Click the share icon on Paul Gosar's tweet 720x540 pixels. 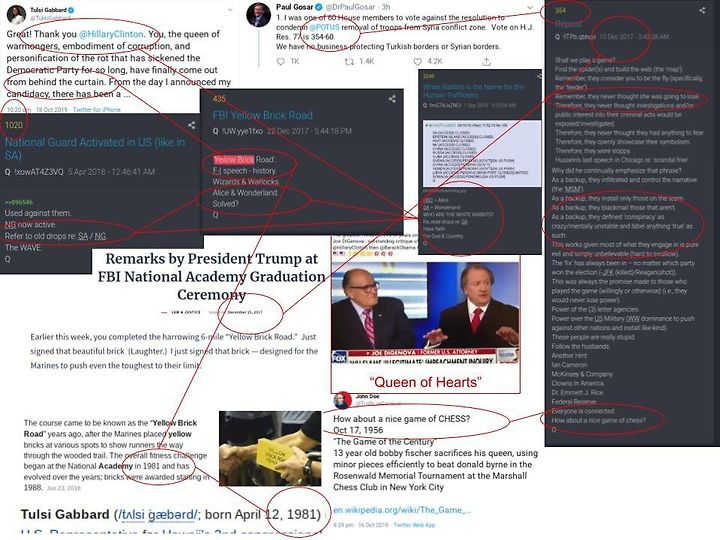pyautogui.click(x=487, y=61)
